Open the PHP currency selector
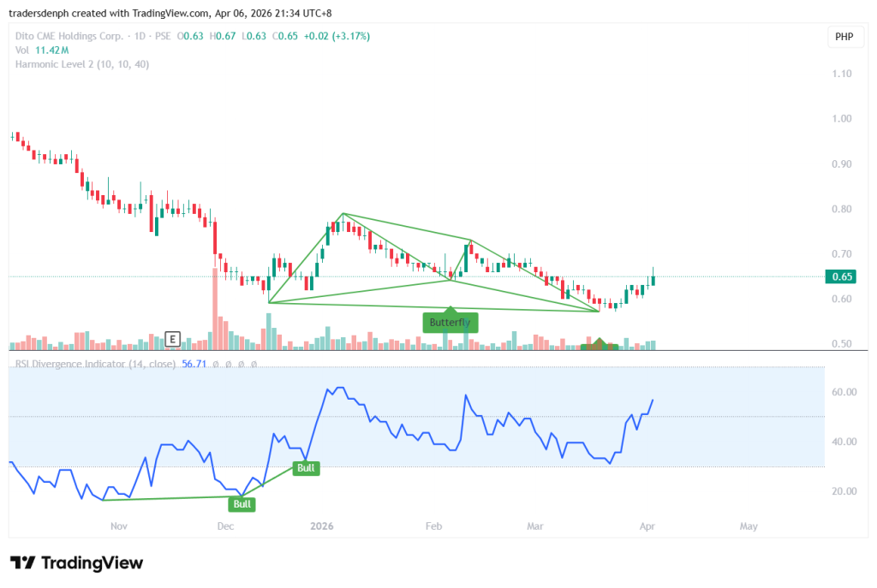The image size is (877, 588). click(x=843, y=38)
